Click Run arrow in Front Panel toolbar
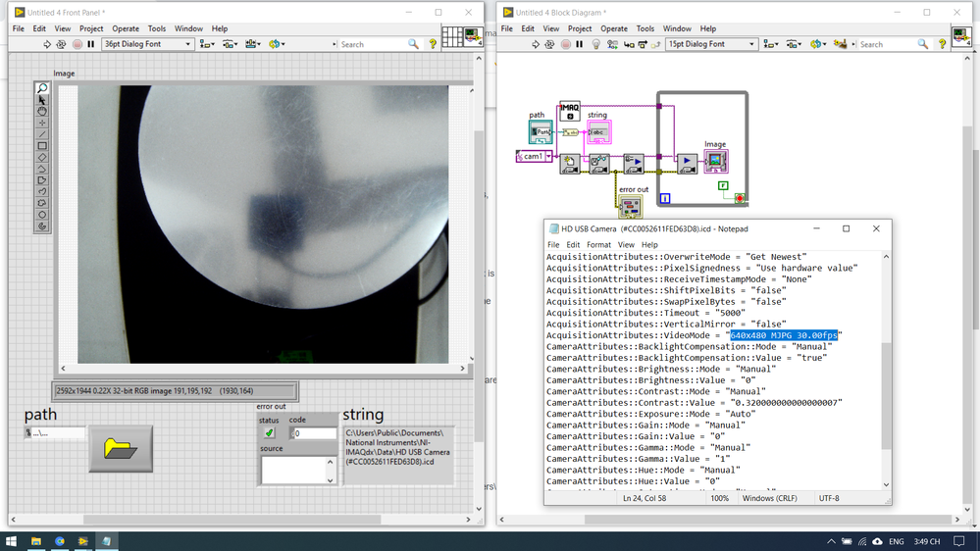 46,44
